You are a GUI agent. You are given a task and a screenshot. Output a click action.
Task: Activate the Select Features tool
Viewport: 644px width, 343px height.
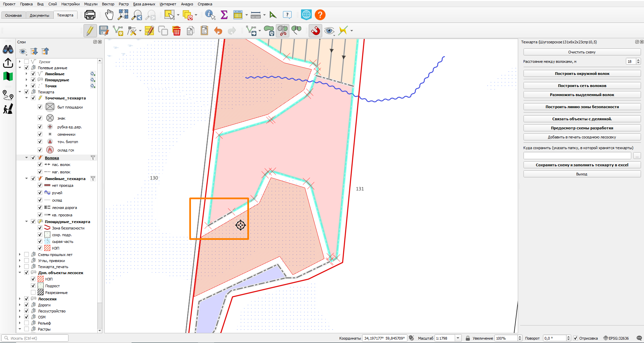169,15
